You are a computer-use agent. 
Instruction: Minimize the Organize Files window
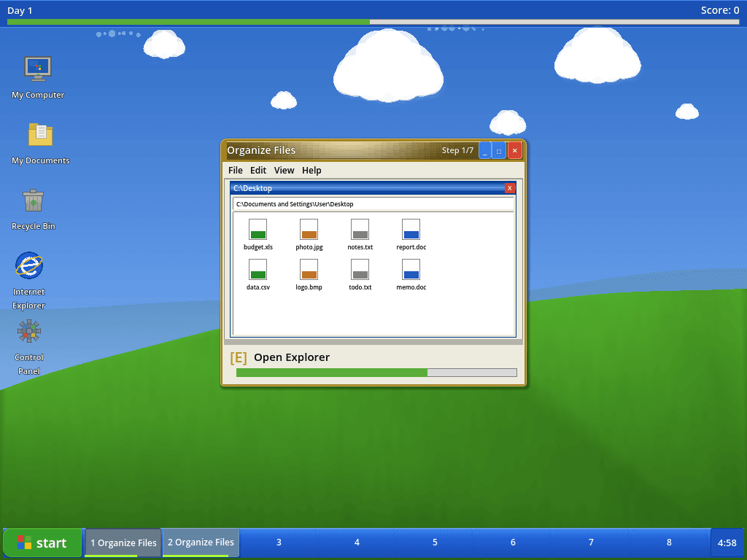[x=485, y=150]
